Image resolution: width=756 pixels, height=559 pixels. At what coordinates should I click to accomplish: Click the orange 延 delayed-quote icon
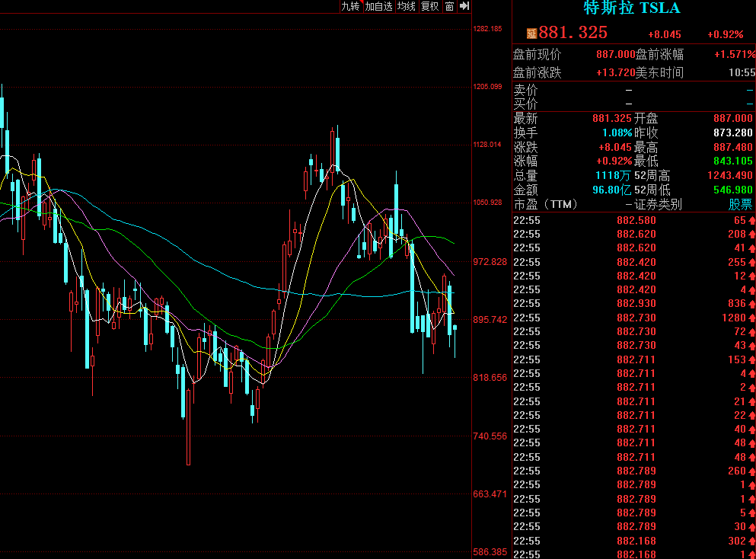tap(532, 34)
